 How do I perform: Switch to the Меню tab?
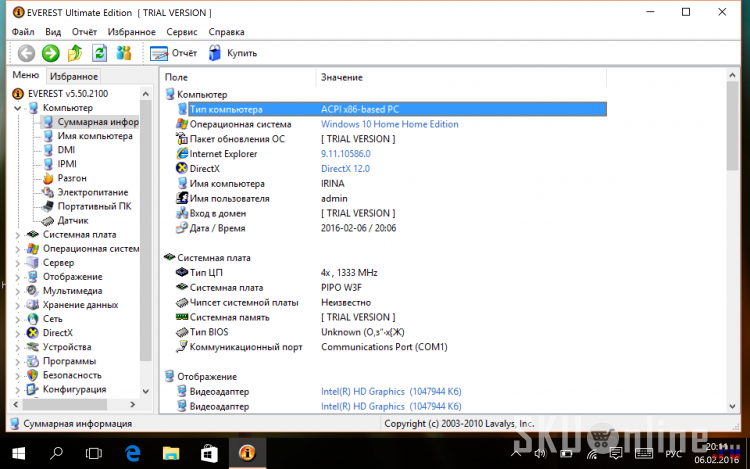tap(26, 75)
